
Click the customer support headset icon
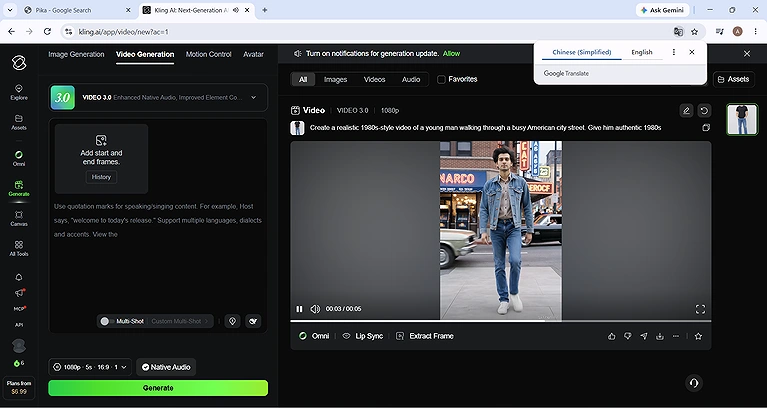pos(694,383)
